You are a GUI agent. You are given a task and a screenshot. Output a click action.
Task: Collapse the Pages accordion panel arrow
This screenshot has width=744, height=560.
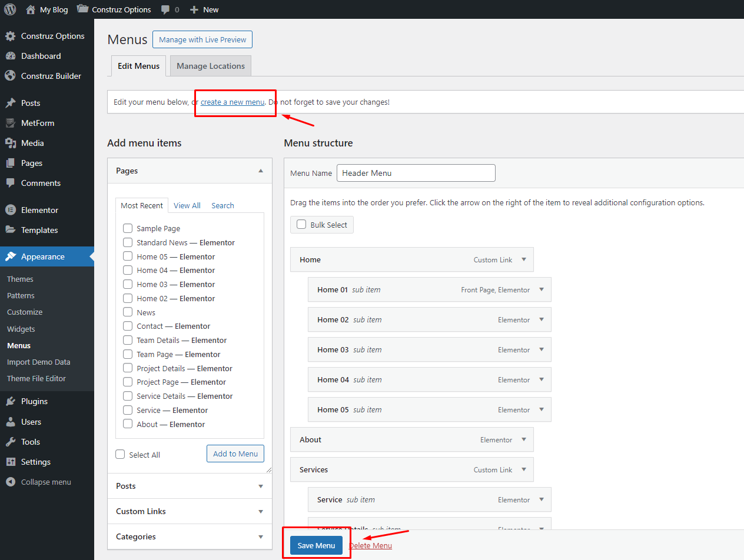[261, 171]
